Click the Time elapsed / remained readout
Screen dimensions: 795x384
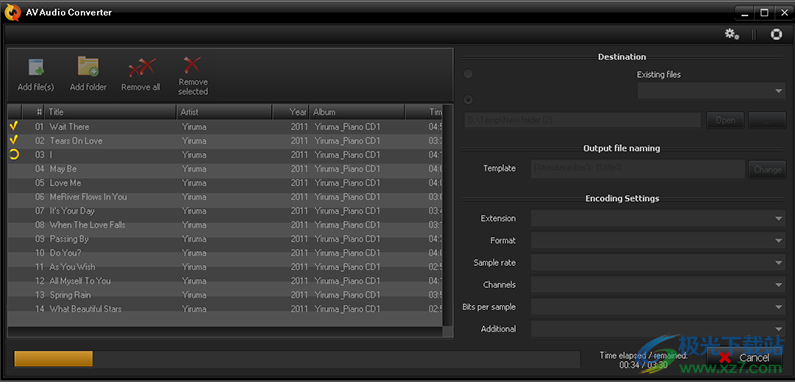643,360
